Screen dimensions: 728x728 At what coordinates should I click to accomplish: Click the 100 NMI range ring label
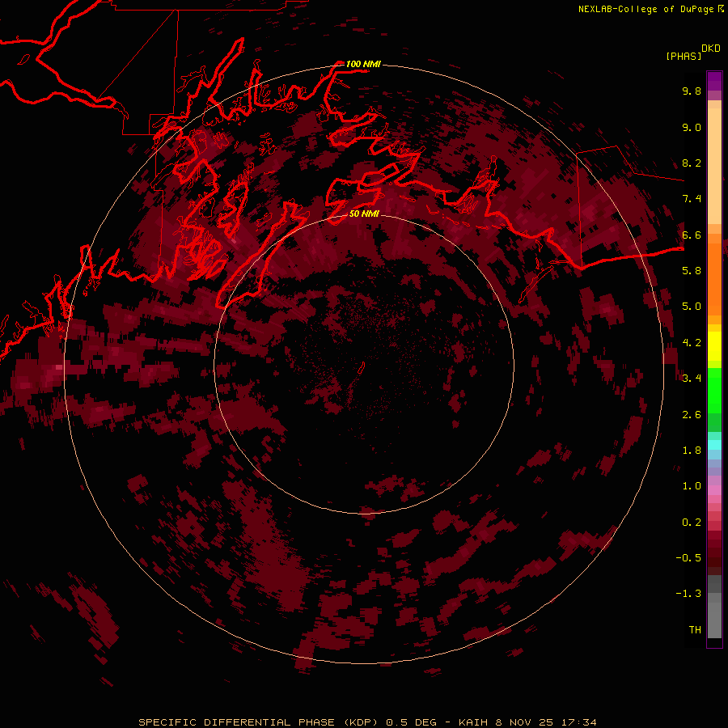(363, 64)
